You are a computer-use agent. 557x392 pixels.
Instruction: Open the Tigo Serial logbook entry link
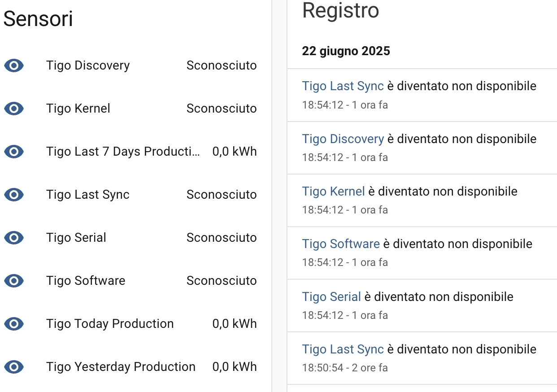click(331, 296)
